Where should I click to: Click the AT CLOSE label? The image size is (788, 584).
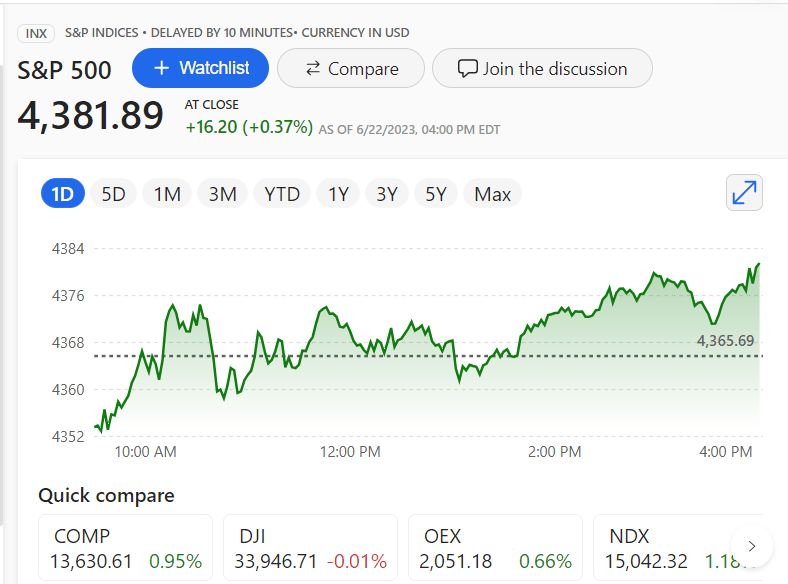212,105
